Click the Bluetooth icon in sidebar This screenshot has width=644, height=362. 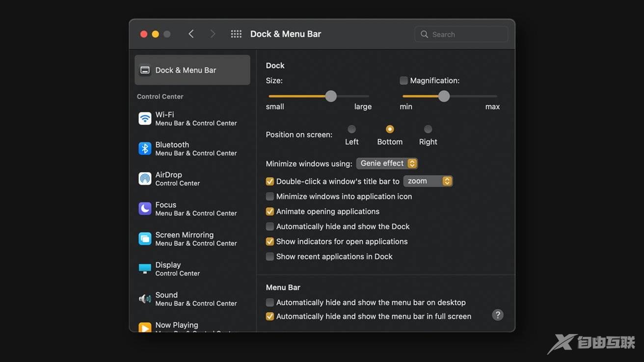[145, 149]
